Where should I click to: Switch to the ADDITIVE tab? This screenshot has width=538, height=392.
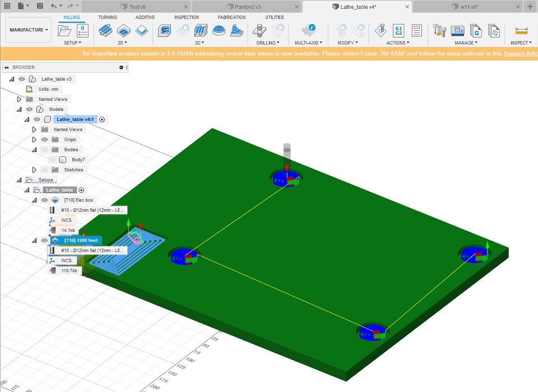[x=145, y=17]
